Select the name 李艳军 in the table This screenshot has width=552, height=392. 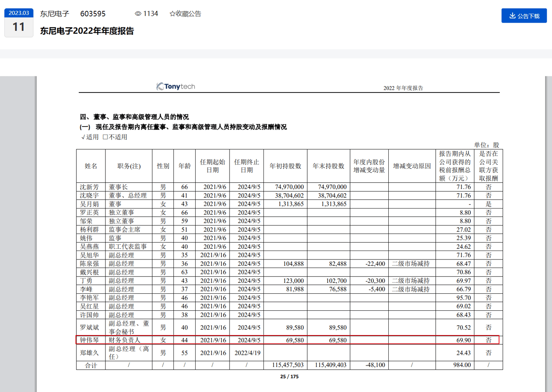pyautogui.click(x=89, y=298)
